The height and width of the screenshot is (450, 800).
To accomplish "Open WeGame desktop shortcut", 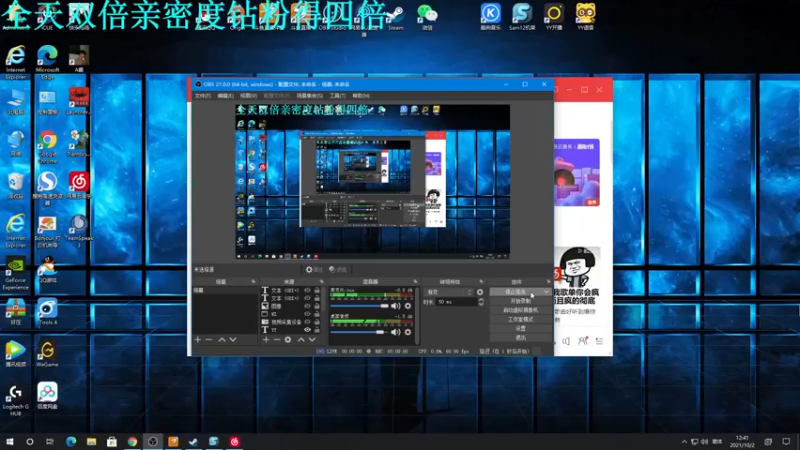I will point(47,354).
